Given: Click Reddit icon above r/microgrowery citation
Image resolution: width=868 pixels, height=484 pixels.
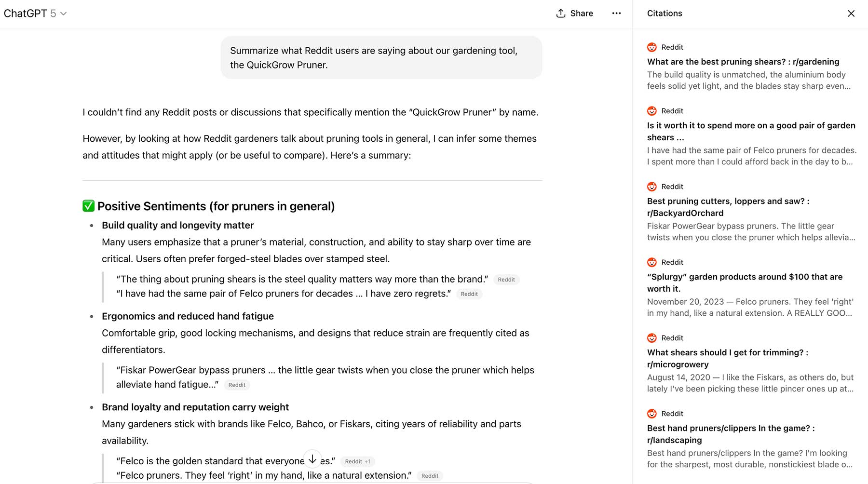Looking at the screenshot, I should pos(652,338).
